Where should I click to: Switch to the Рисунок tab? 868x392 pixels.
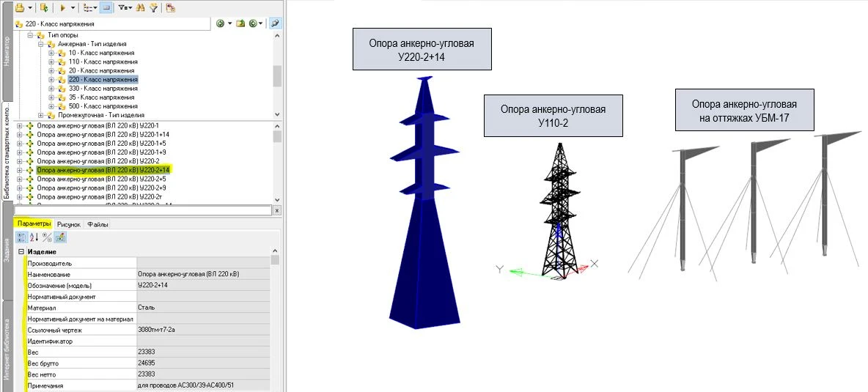[x=69, y=223]
